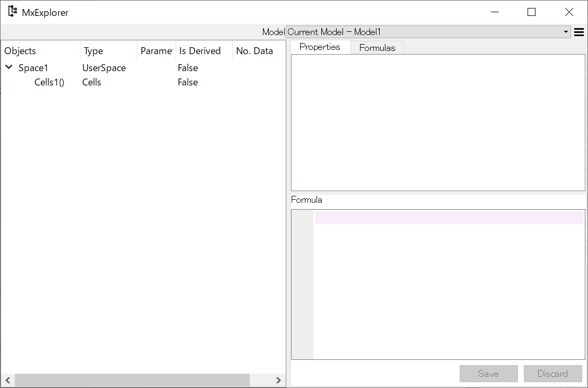
Task: Click the MxExplorer app icon in title bar
Action: click(x=12, y=12)
